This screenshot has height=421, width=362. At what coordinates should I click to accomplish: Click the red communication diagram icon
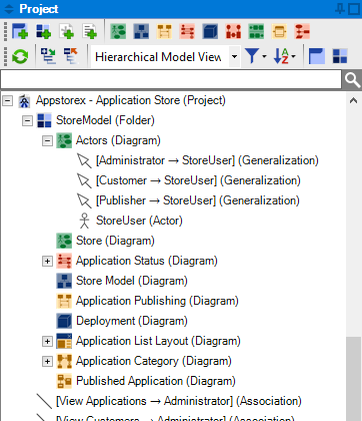233,31
